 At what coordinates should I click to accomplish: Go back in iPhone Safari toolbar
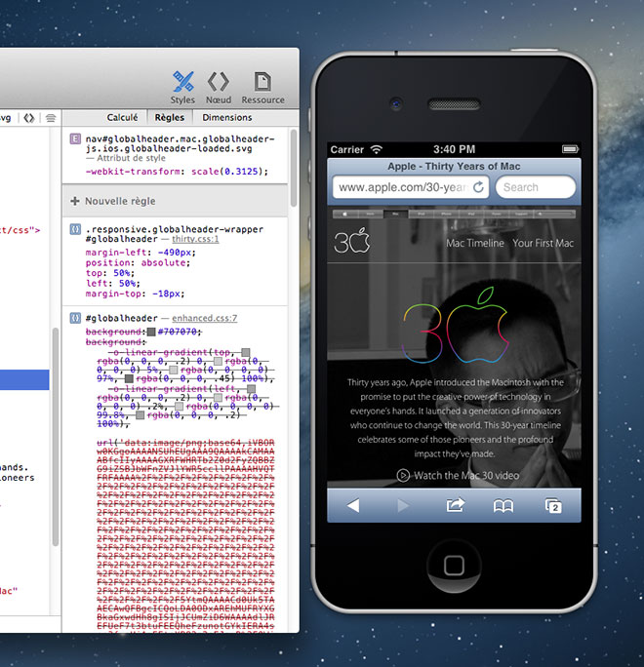pyautogui.click(x=353, y=506)
